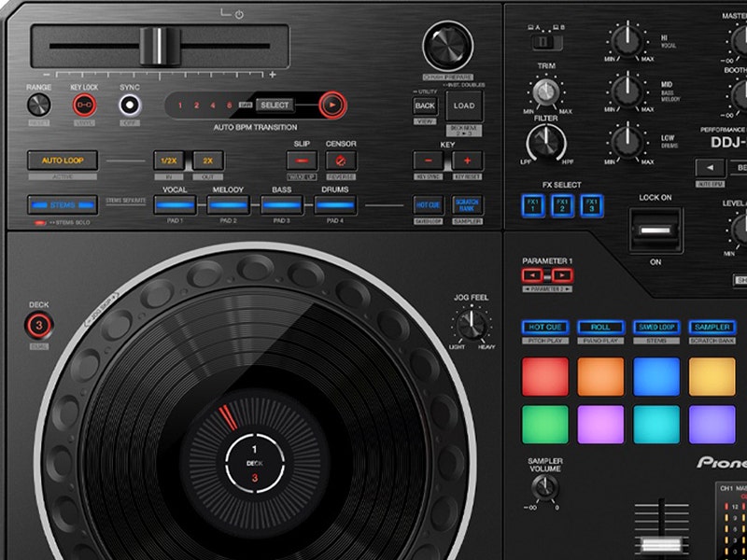
Task: Trigger the cyan performance pad
Action: 656,425
